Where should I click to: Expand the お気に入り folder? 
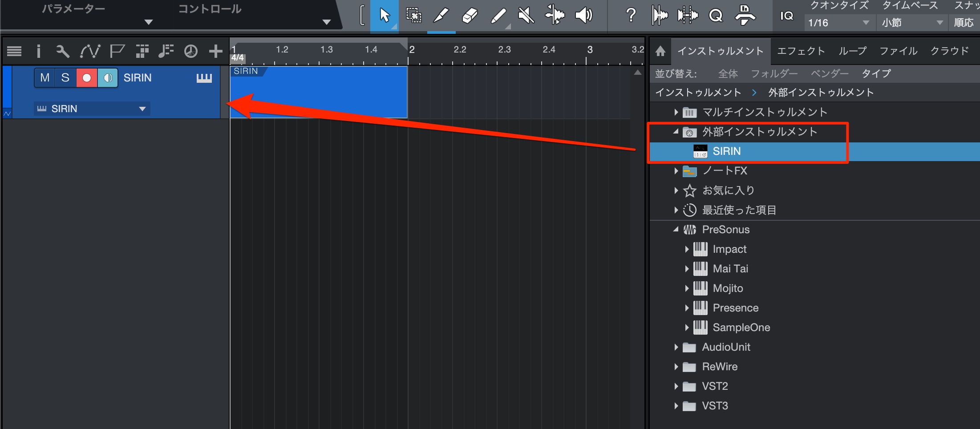[x=676, y=190]
